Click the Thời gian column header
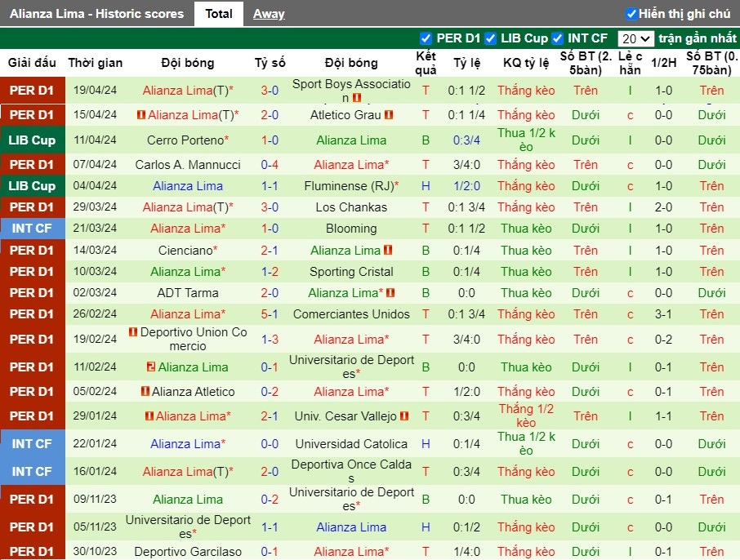Screen dimensions: 740x560 click(96, 63)
